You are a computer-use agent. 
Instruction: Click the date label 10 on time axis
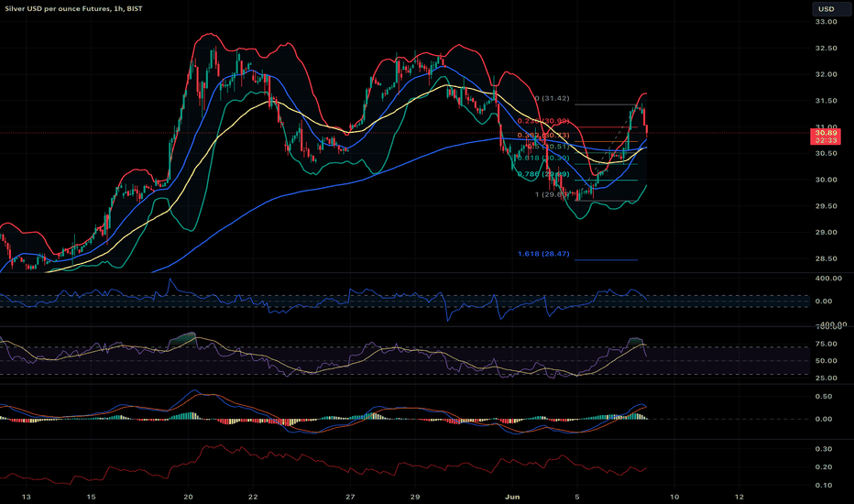(674, 497)
